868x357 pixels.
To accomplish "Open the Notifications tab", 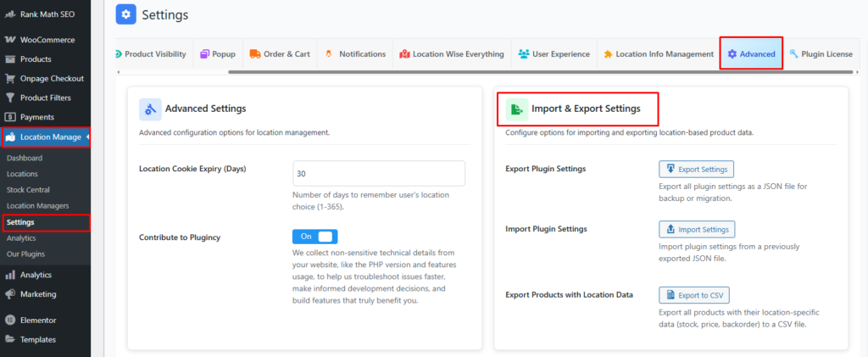I will pyautogui.click(x=355, y=54).
